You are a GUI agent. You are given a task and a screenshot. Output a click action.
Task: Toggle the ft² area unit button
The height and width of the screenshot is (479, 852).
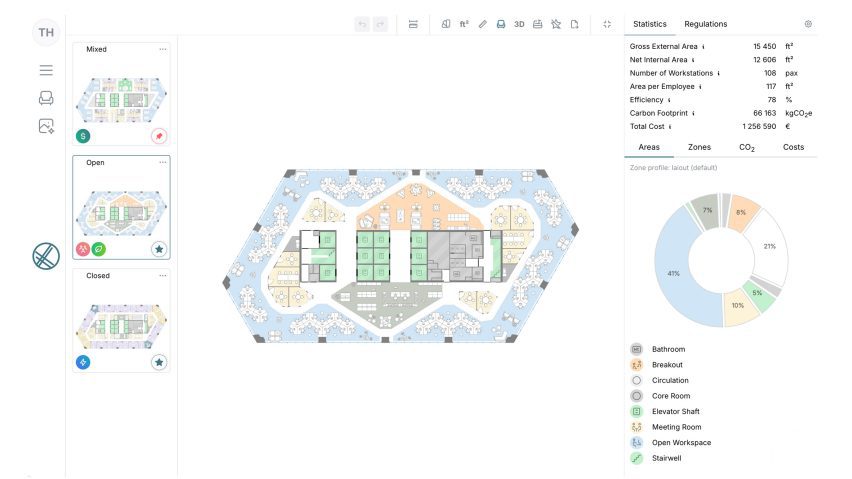tap(464, 24)
